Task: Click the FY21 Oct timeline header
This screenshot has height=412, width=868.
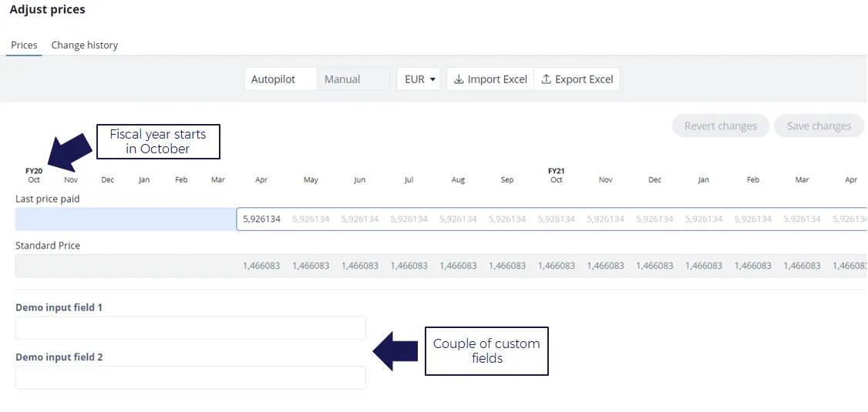Action: tap(557, 176)
